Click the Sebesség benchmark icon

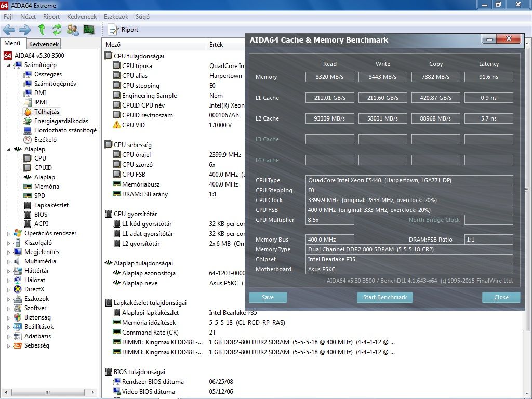point(18,345)
